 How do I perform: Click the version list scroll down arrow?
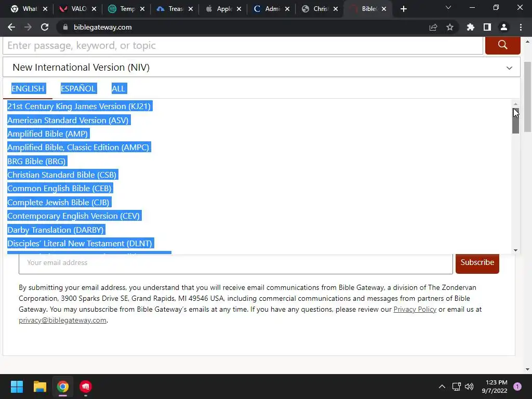515,250
